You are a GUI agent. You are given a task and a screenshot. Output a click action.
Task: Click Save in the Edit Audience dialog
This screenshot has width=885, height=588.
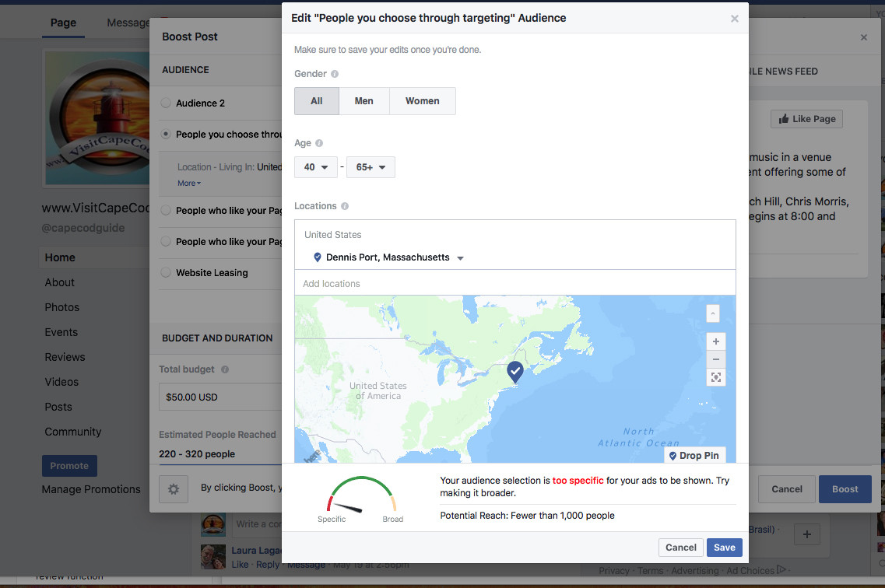(x=724, y=548)
